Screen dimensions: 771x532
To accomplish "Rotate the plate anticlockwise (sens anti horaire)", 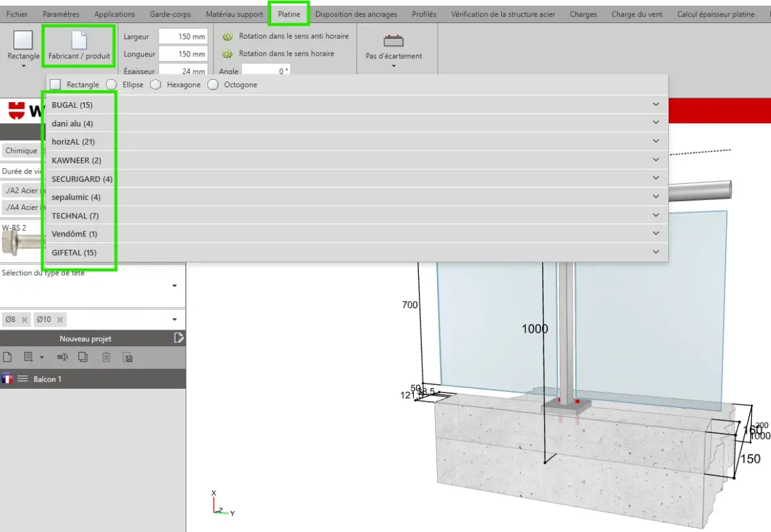I will [x=286, y=36].
